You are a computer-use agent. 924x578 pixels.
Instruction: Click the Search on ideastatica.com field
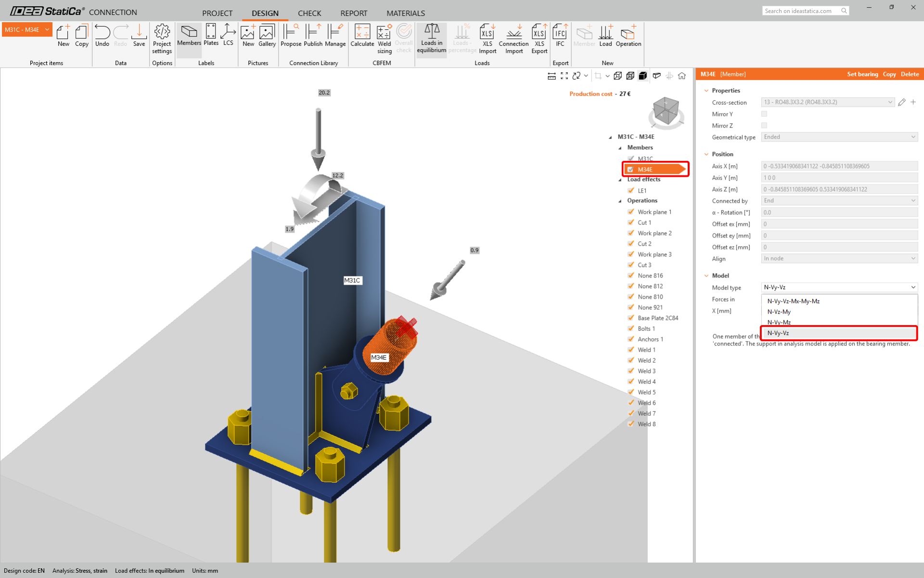(801, 11)
